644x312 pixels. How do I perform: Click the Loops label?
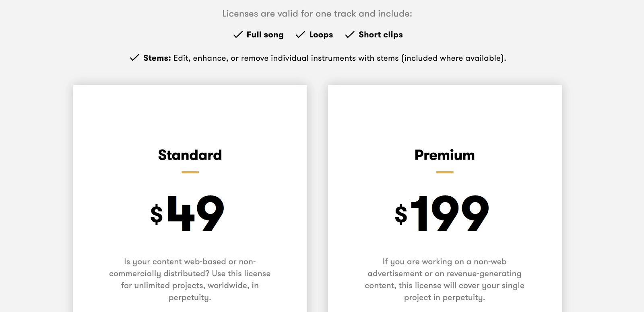tap(321, 35)
